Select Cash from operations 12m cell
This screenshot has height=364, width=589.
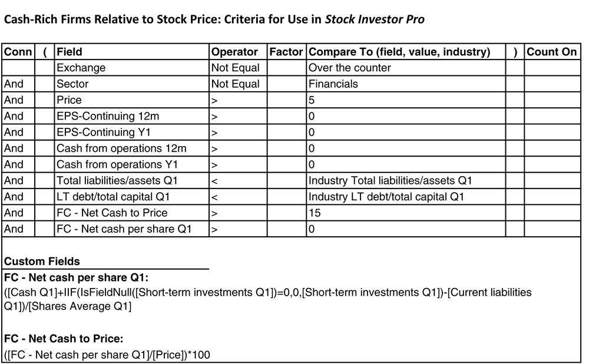tap(131, 148)
